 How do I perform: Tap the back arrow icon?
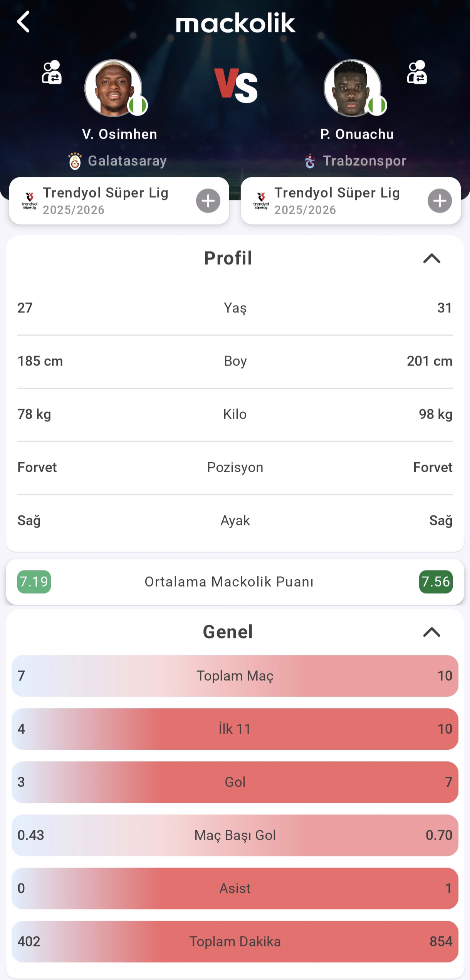(23, 22)
